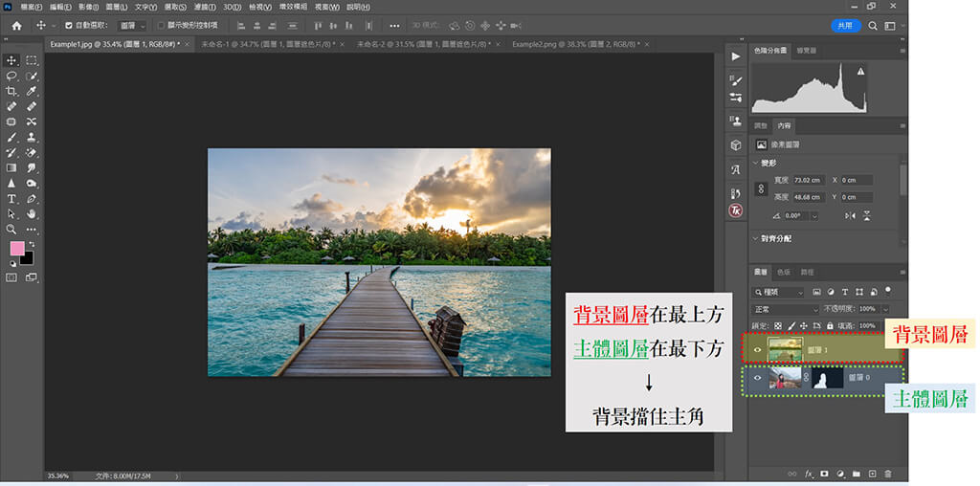Close the Example1.jpg document tab
Image resolution: width=980 pixels, height=486 pixels.
point(189,44)
